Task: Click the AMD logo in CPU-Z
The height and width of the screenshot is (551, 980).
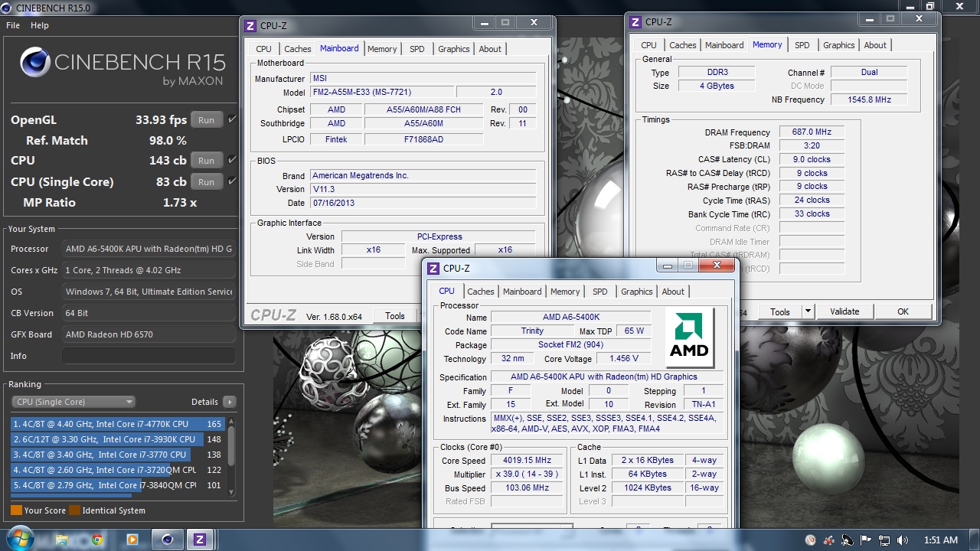Action: click(689, 337)
